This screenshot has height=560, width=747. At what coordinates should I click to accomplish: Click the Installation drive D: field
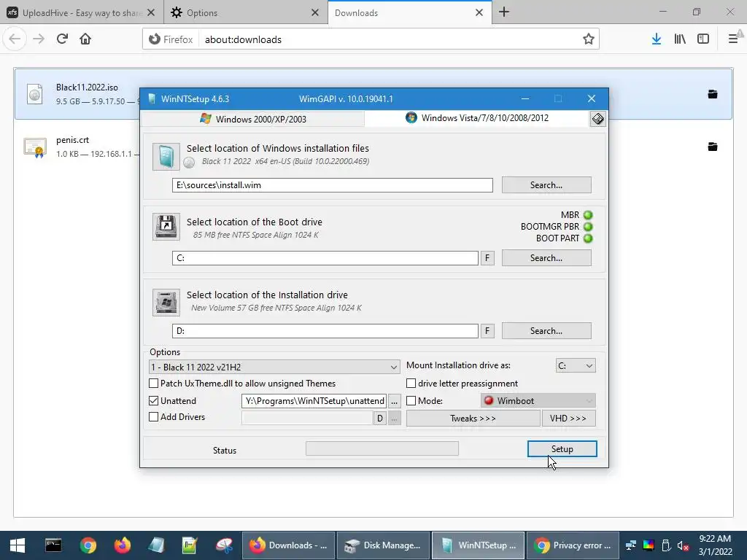pyautogui.click(x=325, y=331)
